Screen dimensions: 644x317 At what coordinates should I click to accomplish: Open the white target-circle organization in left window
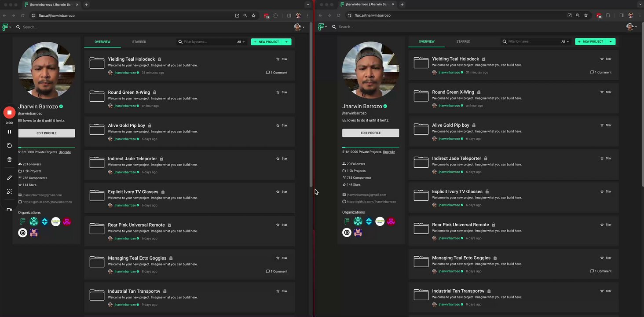[x=23, y=233]
